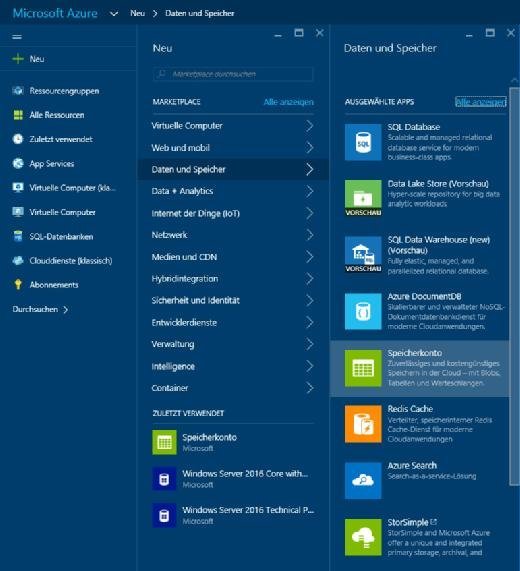This screenshot has height=571, width=520.
Task: Click the Azure DocumentDB tile icon
Action: point(363,311)
